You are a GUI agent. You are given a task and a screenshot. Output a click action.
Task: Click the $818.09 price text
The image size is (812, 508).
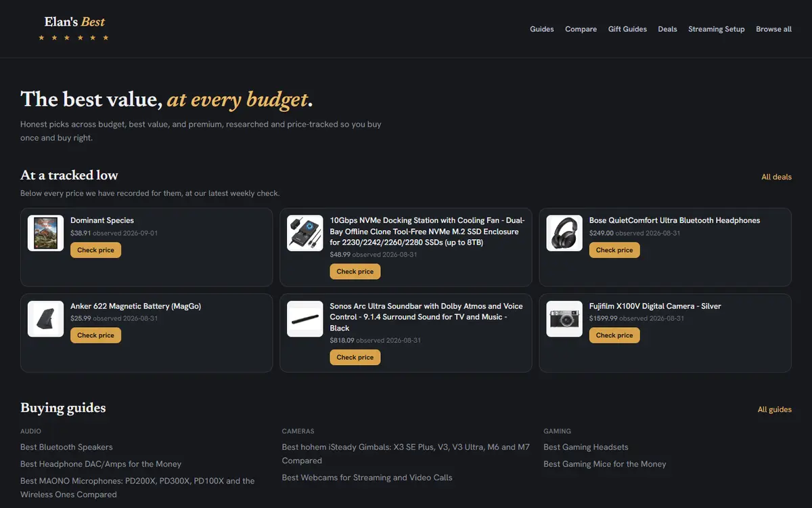pos(342,340)
